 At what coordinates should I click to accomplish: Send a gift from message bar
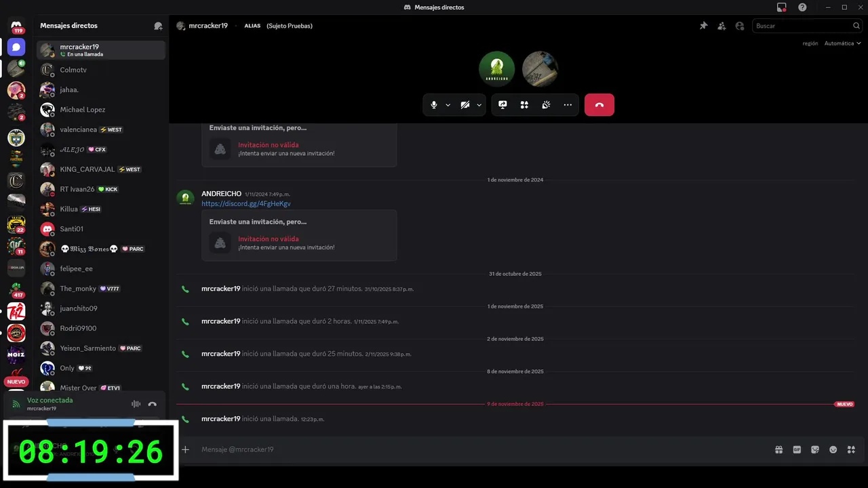pos(779,449)
